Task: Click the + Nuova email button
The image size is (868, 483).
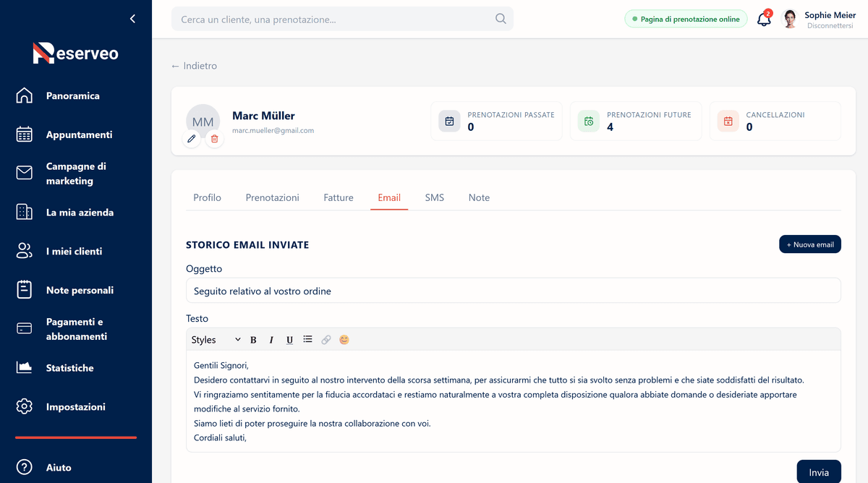Action: 810,244
